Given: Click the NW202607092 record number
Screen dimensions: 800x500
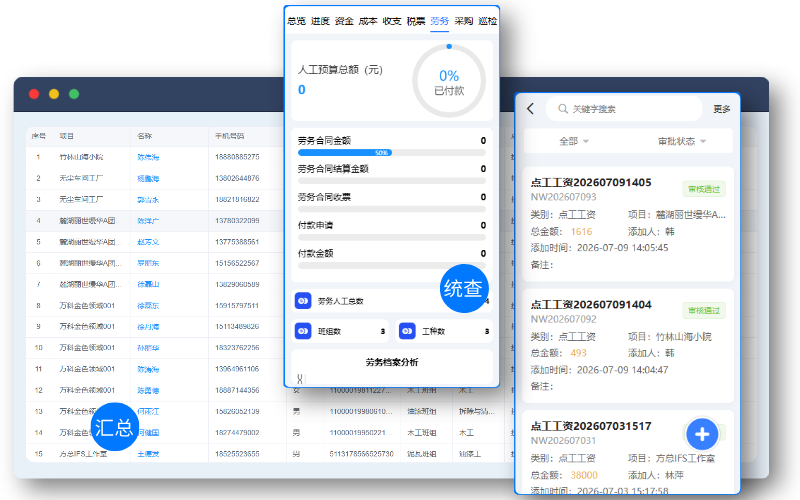Looking at the screenshot, I should (x=563, y=319).
